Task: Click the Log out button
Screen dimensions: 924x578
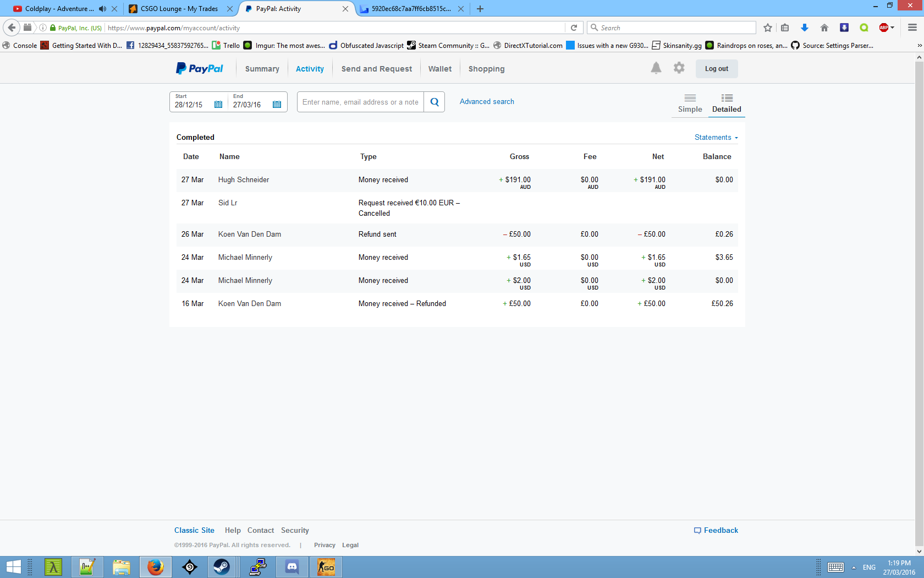Action: point(716,69)
